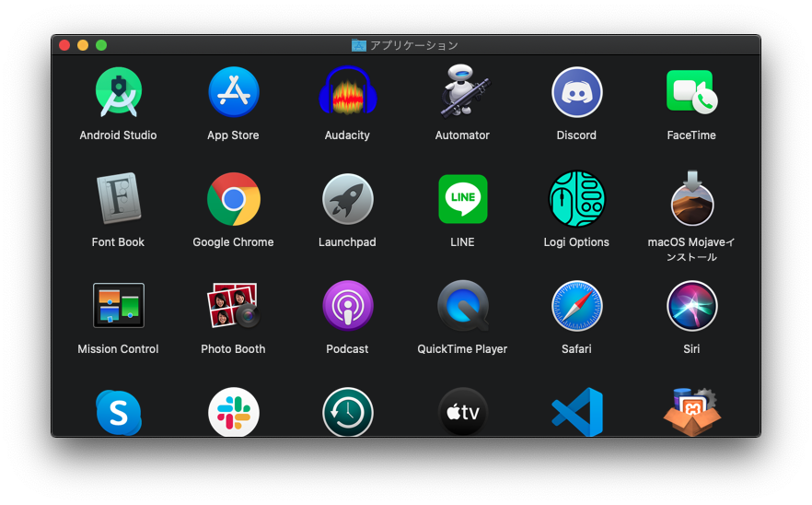Click the QuickTime Player label text

tap(462, 349)
